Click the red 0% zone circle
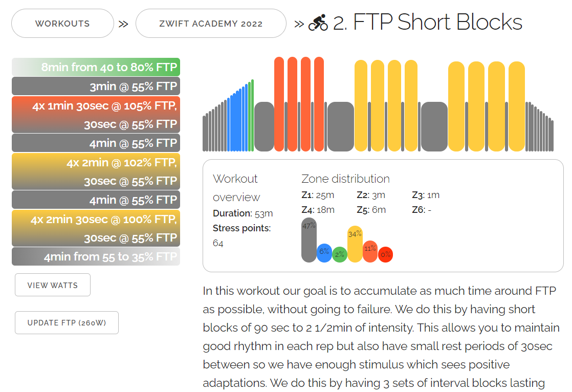The image size is (572, 392). click(385, 254)
